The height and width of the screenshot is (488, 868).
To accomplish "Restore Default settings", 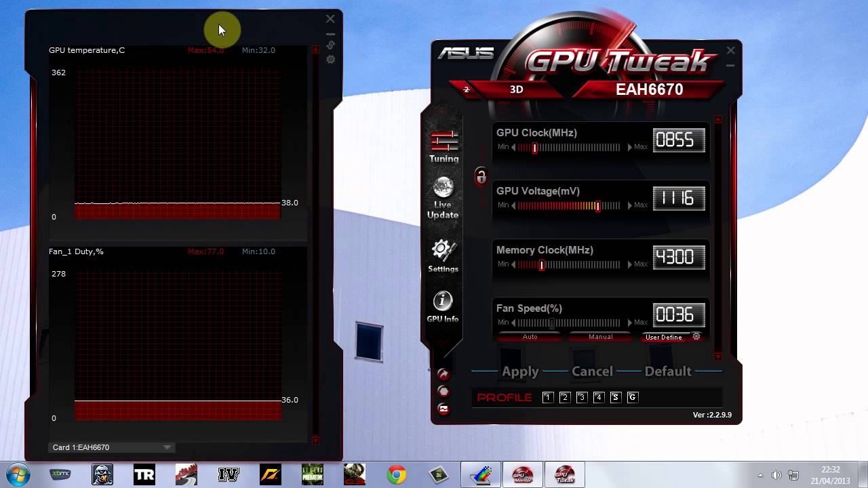I will [668, 371].
